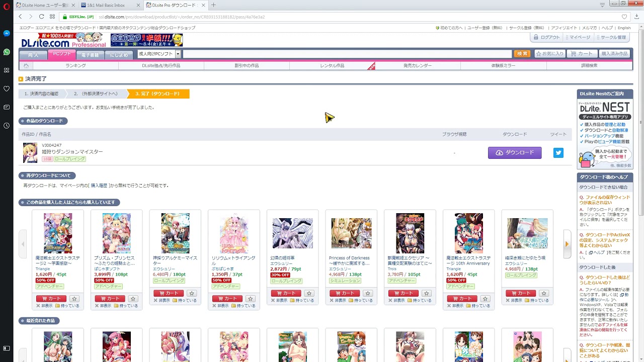Open レンタル作品 navigation item
This screenshot has height=362, width=644.
332,65
